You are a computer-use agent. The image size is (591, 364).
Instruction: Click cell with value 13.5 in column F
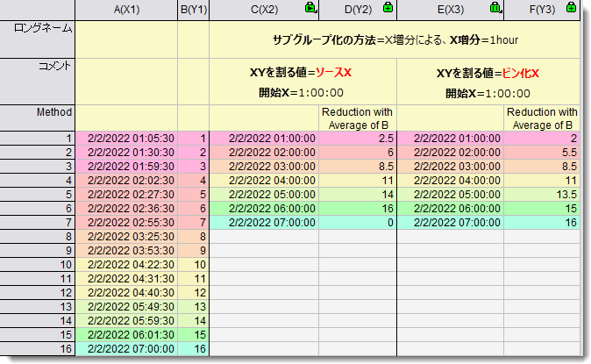click(x=542, y=195)
